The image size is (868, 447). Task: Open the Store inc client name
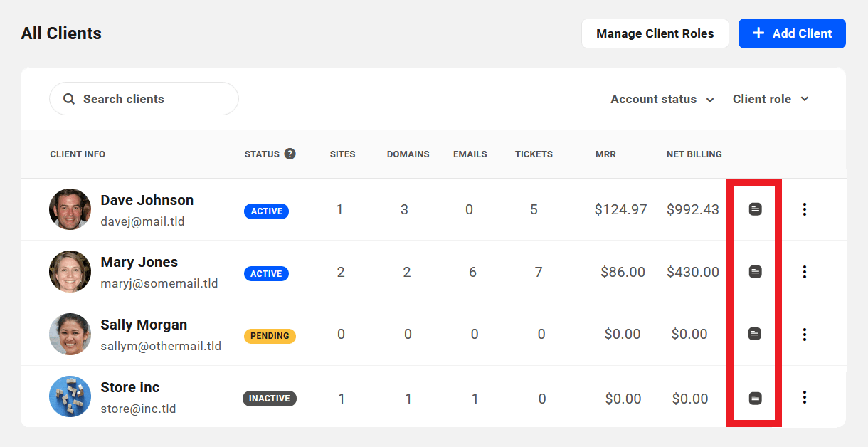tap(130, 386)
